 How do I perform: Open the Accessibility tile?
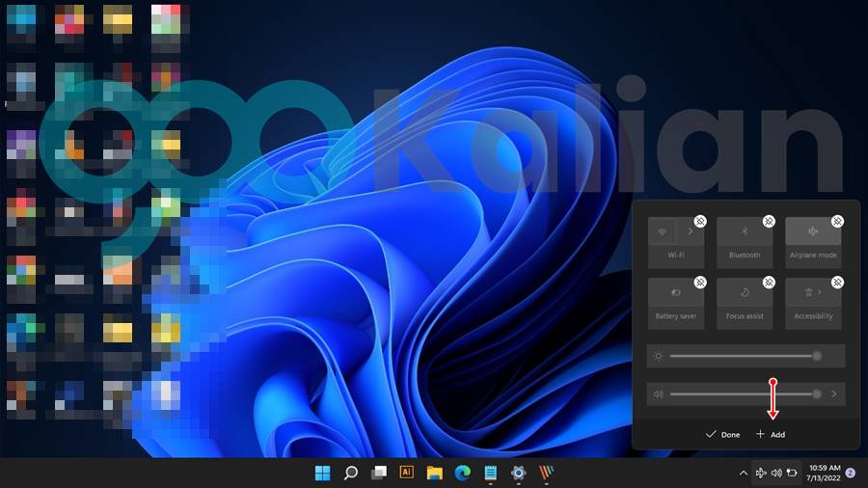click(x=813, y=292)
